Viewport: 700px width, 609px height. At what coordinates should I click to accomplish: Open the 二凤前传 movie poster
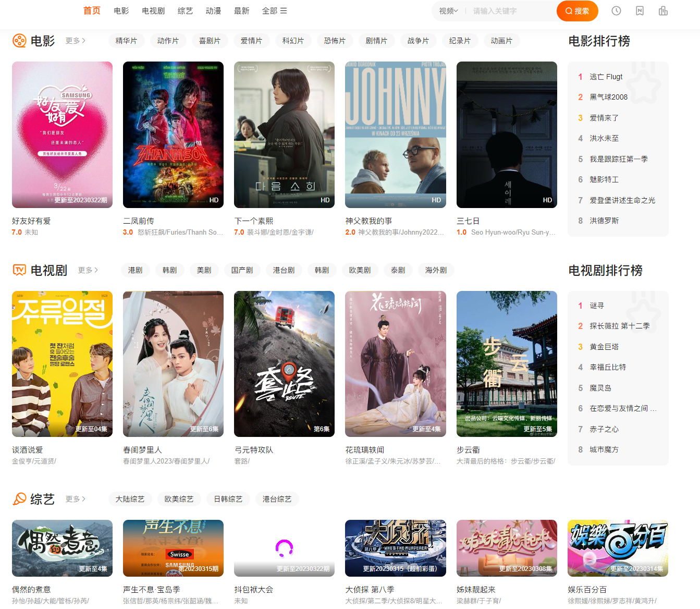pyautogui.click(x=173, y=135)
